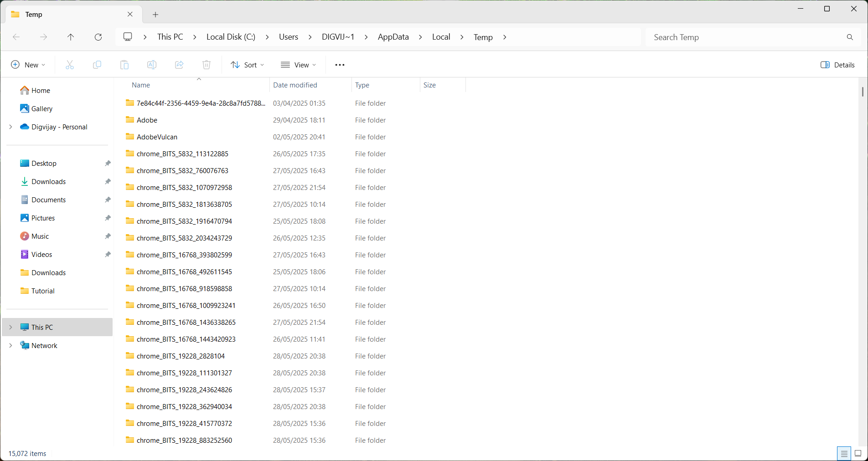Image resolution: width=868 pixels, height=461 pixels.
Task: Click the Share icon
Action: point(179,65)
